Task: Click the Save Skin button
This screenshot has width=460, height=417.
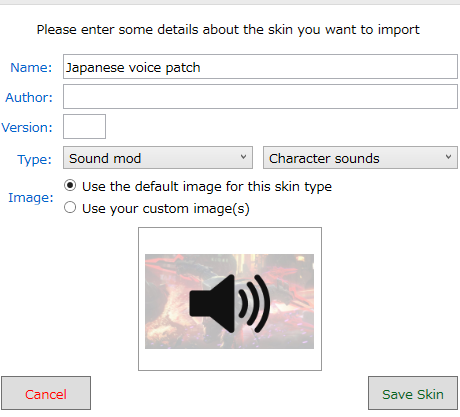Action: 413,393
